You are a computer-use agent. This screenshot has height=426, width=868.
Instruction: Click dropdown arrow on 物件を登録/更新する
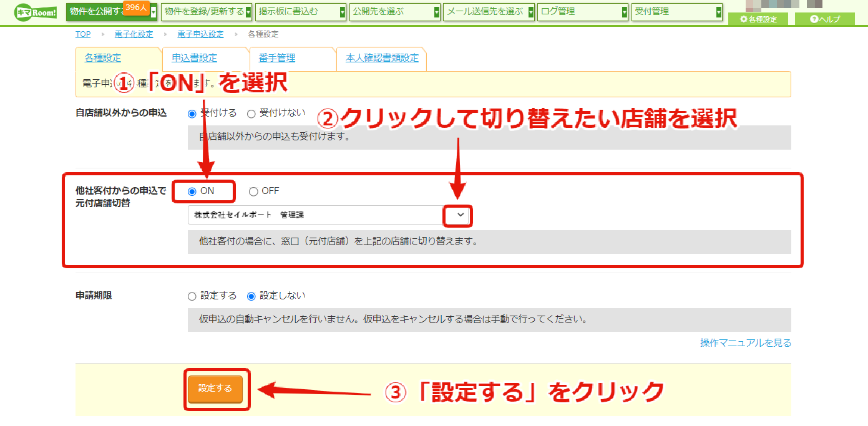point(248,12)
